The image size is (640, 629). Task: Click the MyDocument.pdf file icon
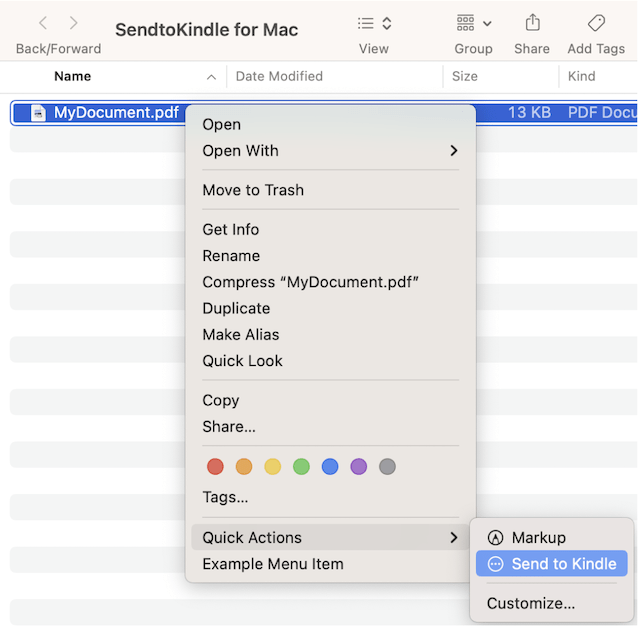point(38,113)
